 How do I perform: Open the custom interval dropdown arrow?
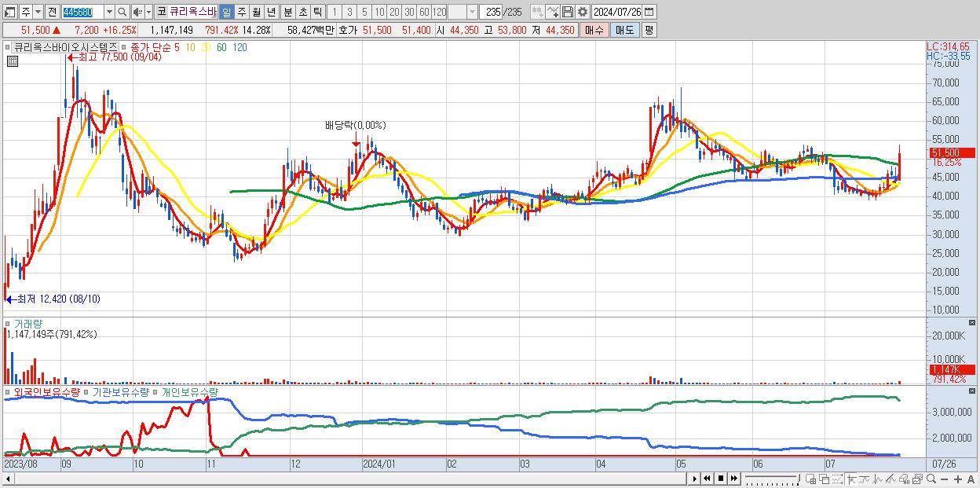pyautogui.click(x=472, y=12)
